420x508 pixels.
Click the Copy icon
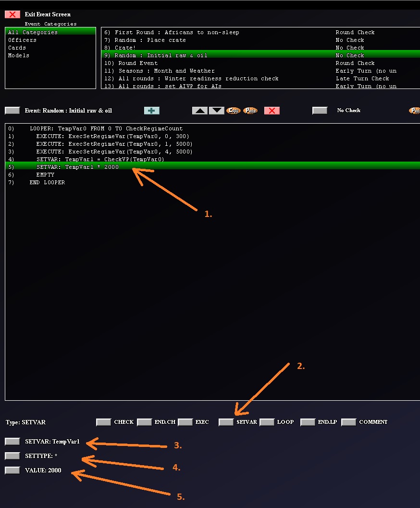click(x=233, y=111)
